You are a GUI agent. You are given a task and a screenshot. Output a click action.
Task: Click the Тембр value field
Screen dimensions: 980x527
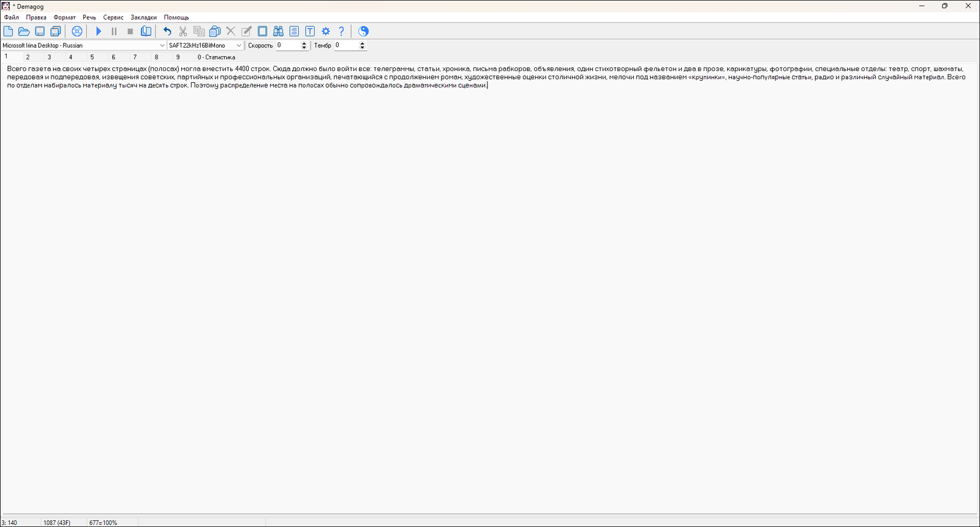pyautogui.click(x=346, y=45)
